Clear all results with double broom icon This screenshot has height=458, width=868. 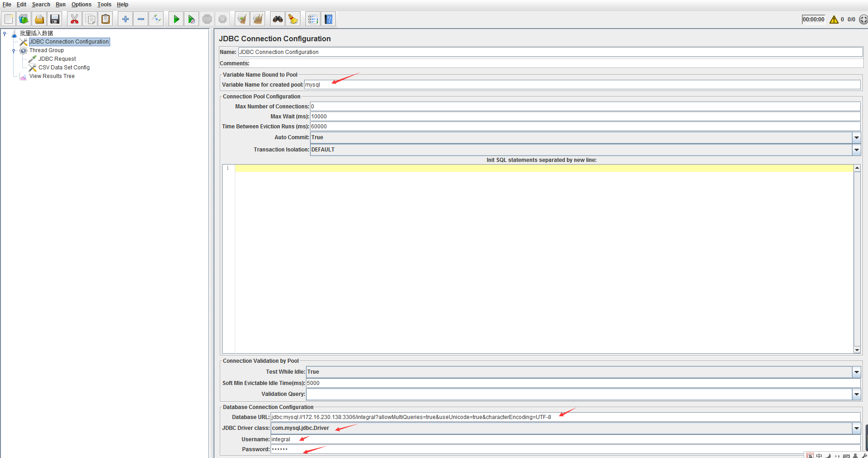[258, 19]
